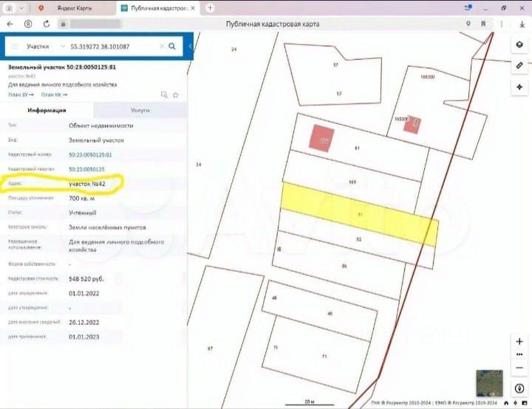View site security lock info
Viewport: 532px width, 409px height.
click(63, 24)
